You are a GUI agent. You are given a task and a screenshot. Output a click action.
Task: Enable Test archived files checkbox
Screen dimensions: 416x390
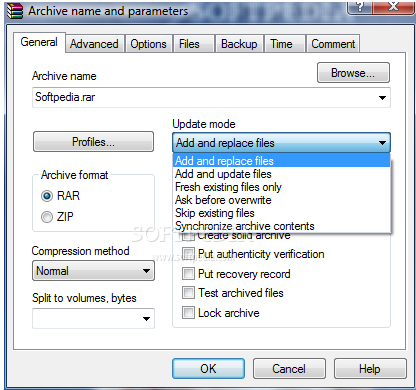(x=188, y=293)
